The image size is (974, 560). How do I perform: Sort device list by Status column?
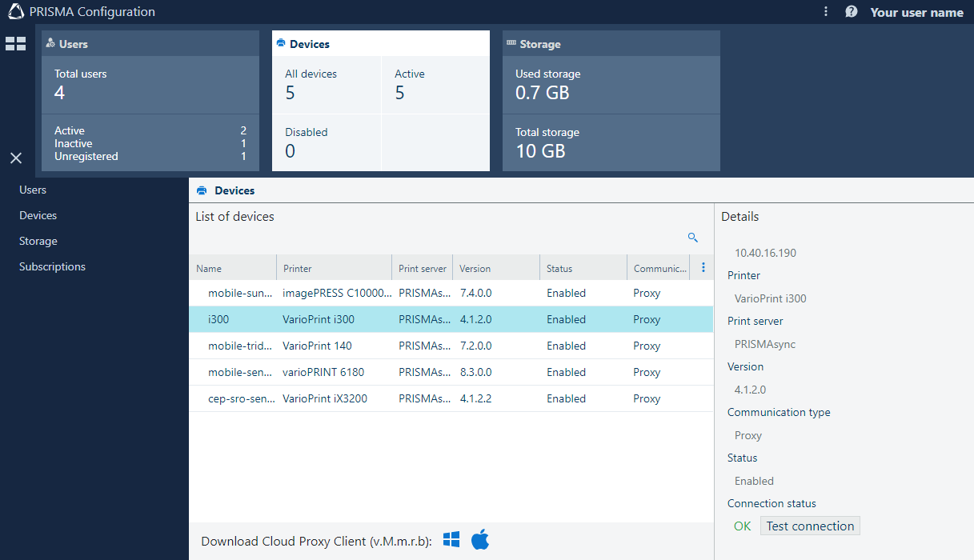click(x=583, y=268)
